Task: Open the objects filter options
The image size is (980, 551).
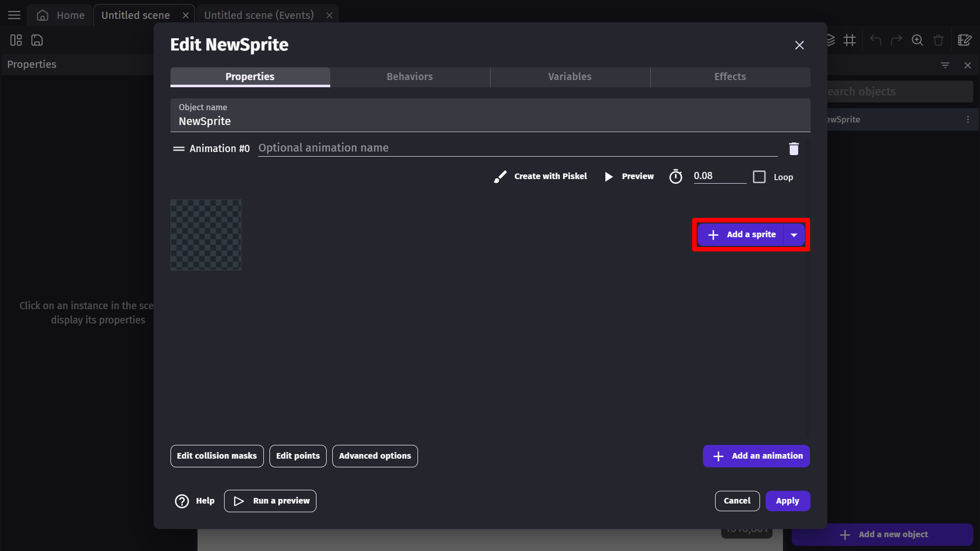Action: click(x=945, y=65)
